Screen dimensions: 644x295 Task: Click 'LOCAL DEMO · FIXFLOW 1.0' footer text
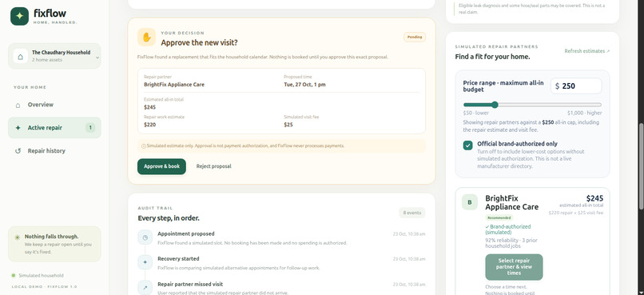tap(45, 287)
